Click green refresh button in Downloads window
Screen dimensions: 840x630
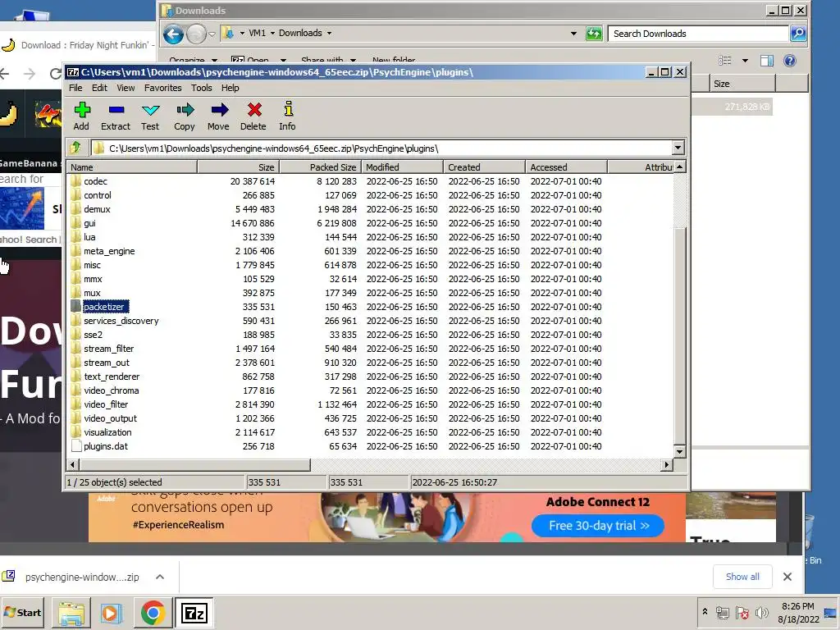594,33
